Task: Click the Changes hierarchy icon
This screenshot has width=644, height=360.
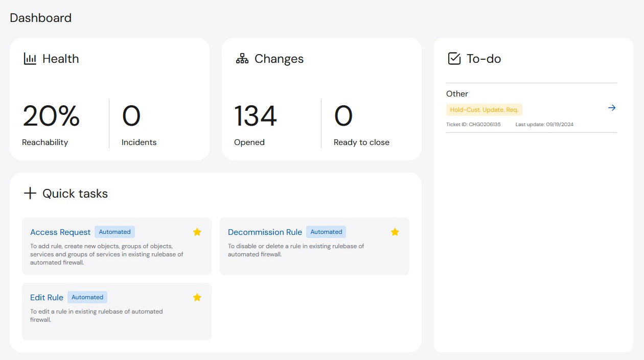Action: pyautogui.click(x=242, y=59)
